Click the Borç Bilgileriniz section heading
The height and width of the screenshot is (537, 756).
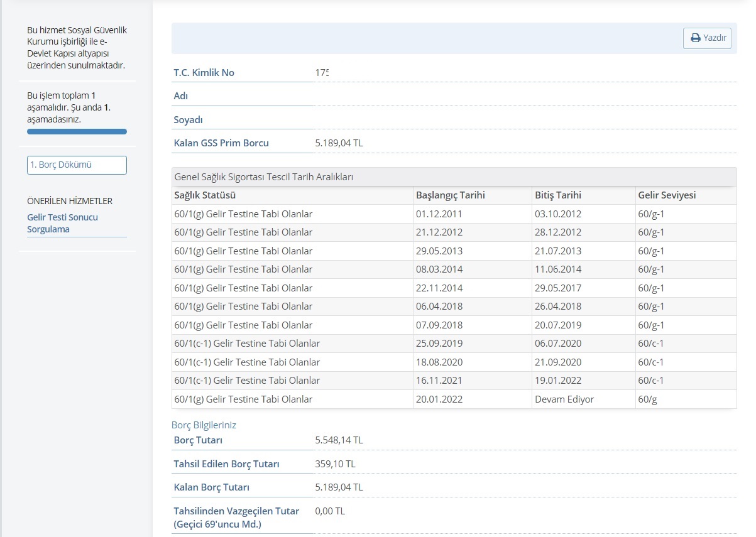tap(204, 425)
